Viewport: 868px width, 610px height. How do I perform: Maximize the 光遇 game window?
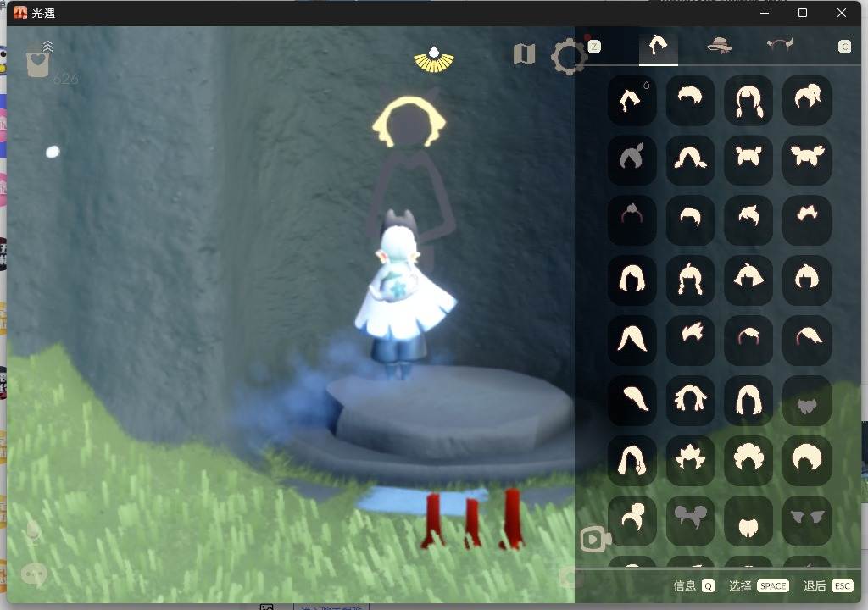point(803,13)
